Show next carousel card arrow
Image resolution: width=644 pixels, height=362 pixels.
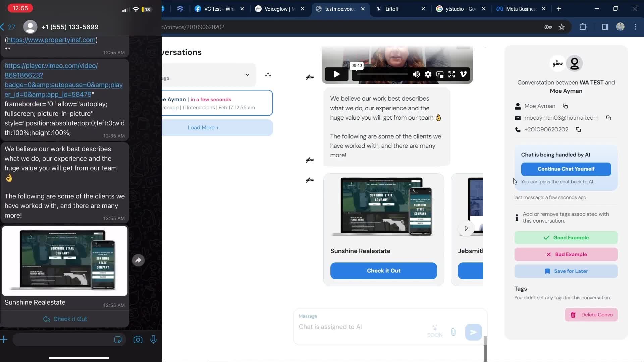(x=466, y=228)
